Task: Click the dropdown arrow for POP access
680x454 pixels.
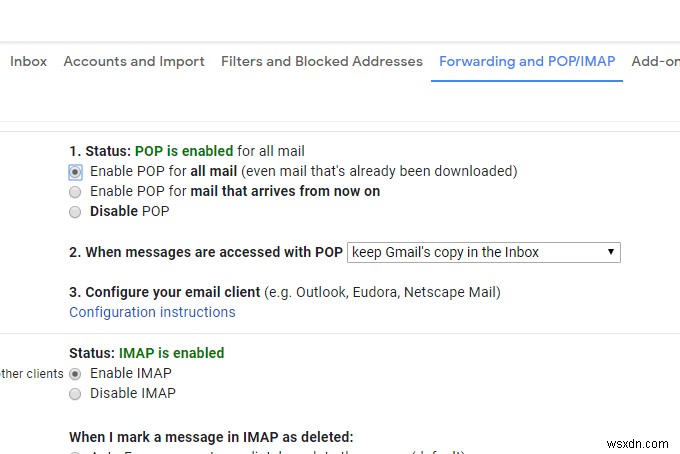Action: pyautogui.click(x=611, y=252)
